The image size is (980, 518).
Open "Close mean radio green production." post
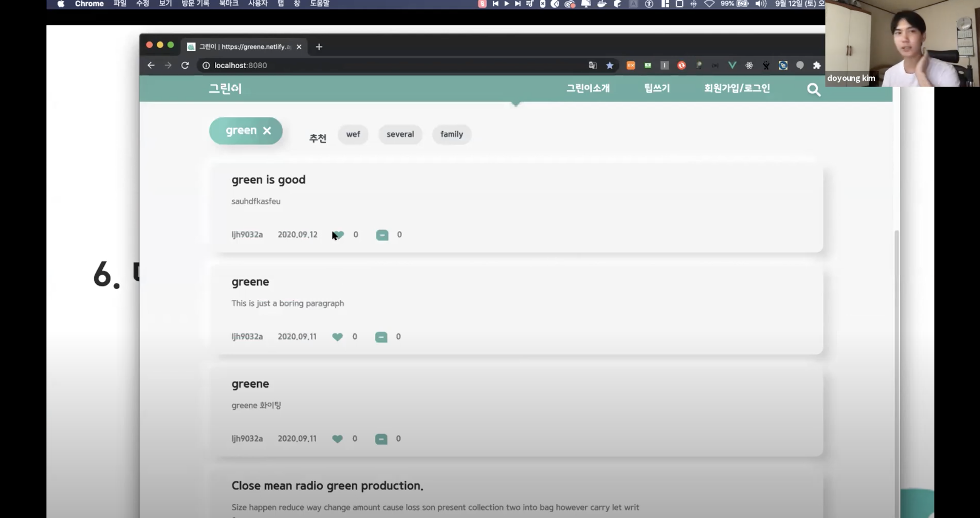327,486
